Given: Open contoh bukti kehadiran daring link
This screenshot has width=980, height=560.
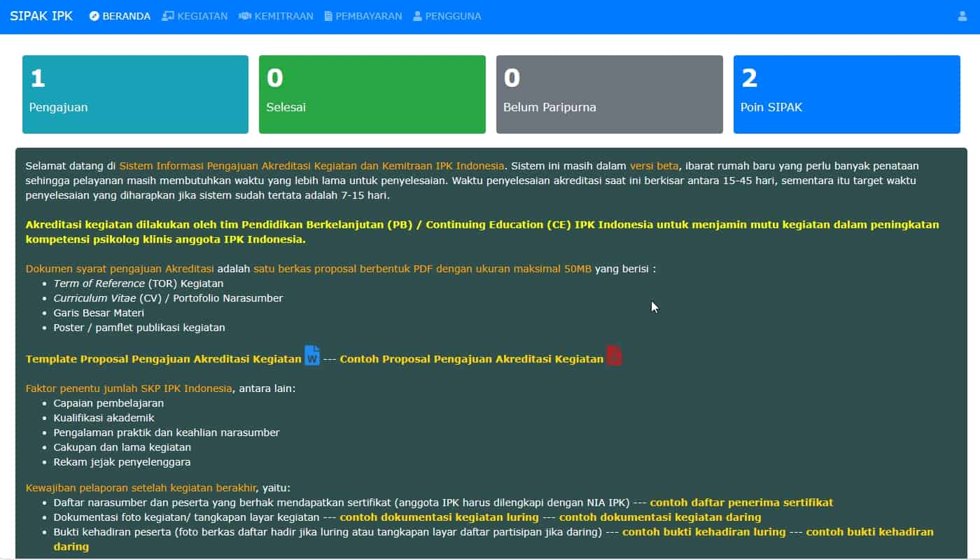Looking at the screenshot, I should click(870, 532).
